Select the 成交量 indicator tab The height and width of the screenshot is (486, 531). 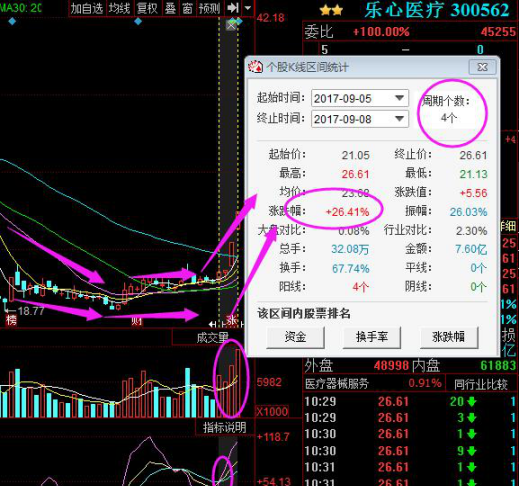[x=213, y=338]
